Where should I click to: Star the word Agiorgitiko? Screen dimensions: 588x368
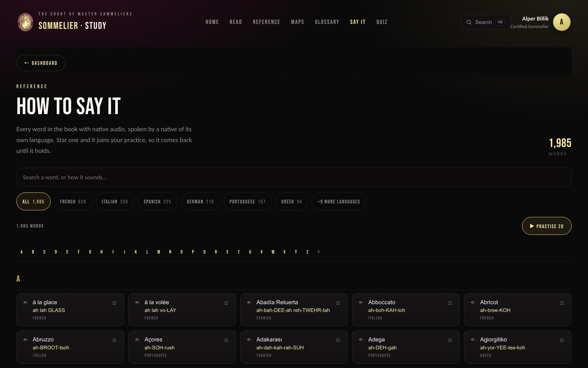562,340
